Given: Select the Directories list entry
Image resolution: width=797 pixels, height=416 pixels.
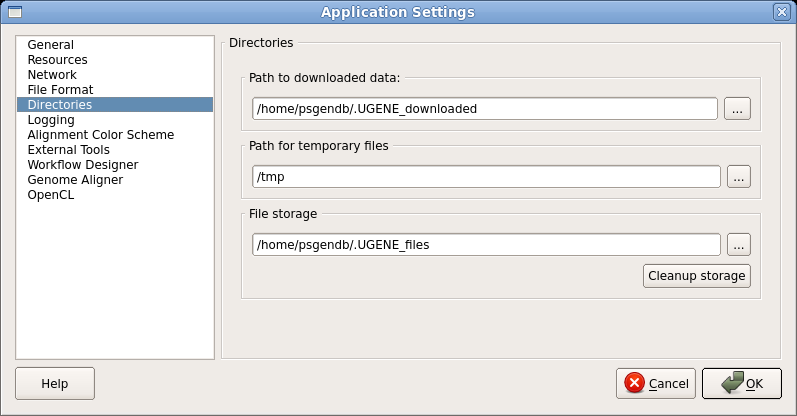Looking at the screenshot, I should [115, 105].
